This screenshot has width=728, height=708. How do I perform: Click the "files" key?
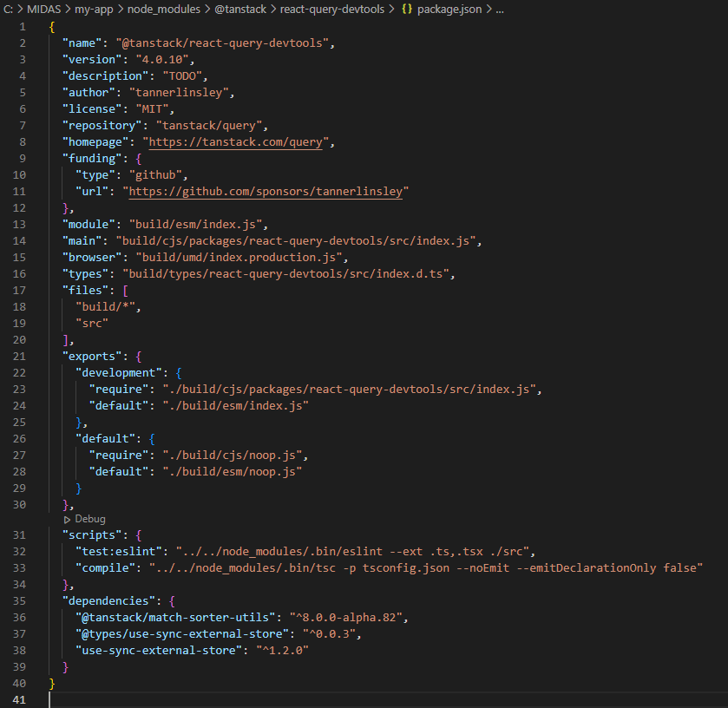coord(85,291)
